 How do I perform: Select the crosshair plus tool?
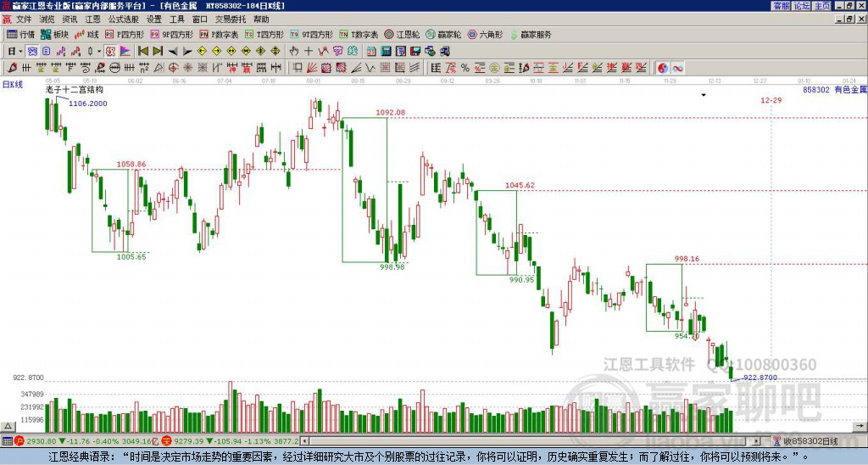tap(309, 51)
